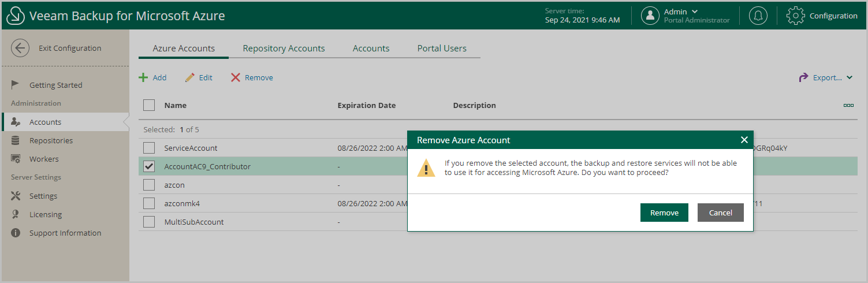Screen dimensions: 868x283
Task: Check the azcon row checkbox
Action: coord(149,185)
